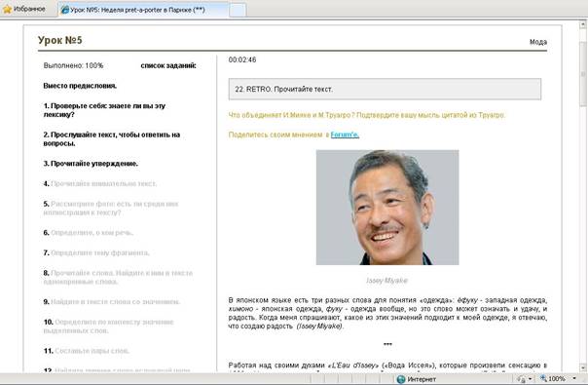
Task: Open task 7 'Определите тему фрагмента.'
Action: pyautogui.click(x=96, y=252)
